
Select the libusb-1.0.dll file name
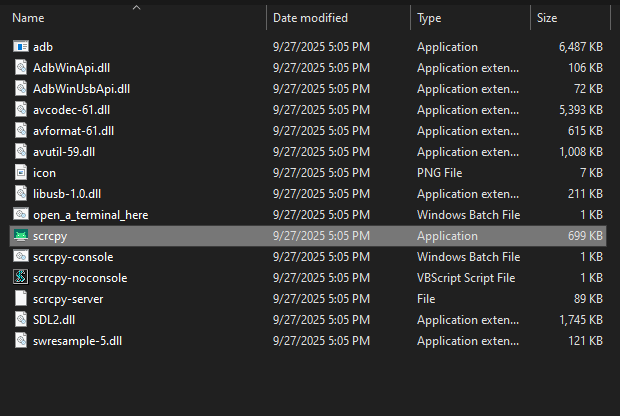tap(67, 194)
